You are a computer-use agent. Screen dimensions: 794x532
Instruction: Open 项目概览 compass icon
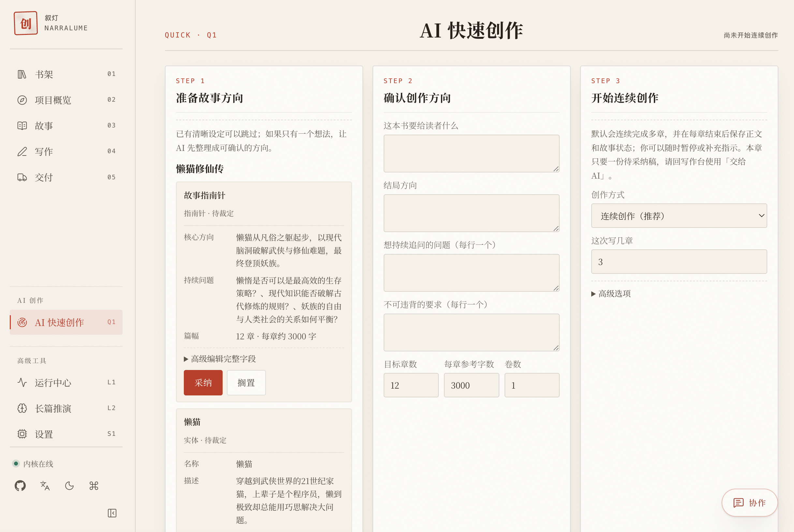point(22,100)
